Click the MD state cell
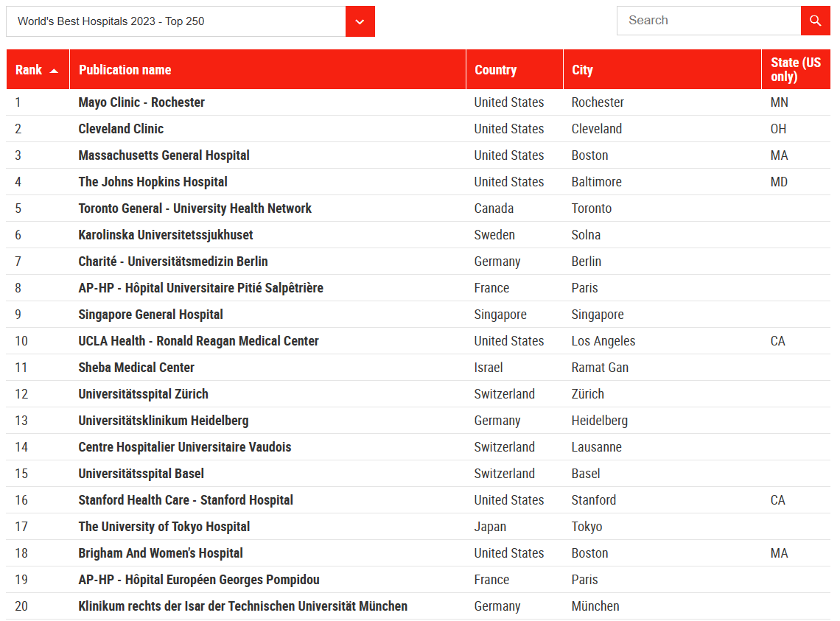Viewport: 840px width, 621px height. coord(779,182)
